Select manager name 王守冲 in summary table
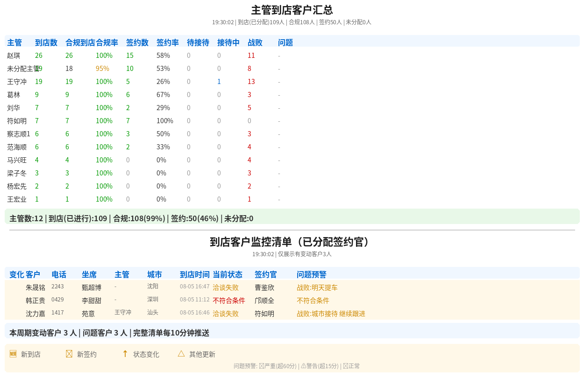Viewport: 584px width, 392px height. pyautogui.click(x=17, y=82)
